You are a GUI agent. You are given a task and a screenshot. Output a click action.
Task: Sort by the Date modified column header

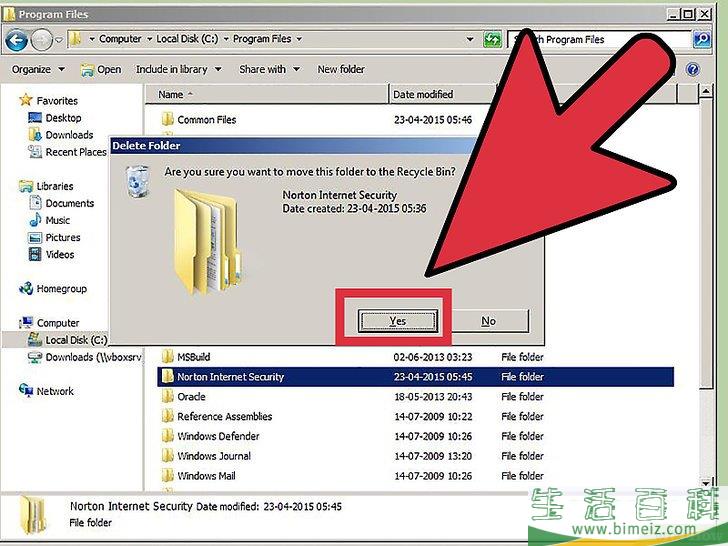(442, 94)
